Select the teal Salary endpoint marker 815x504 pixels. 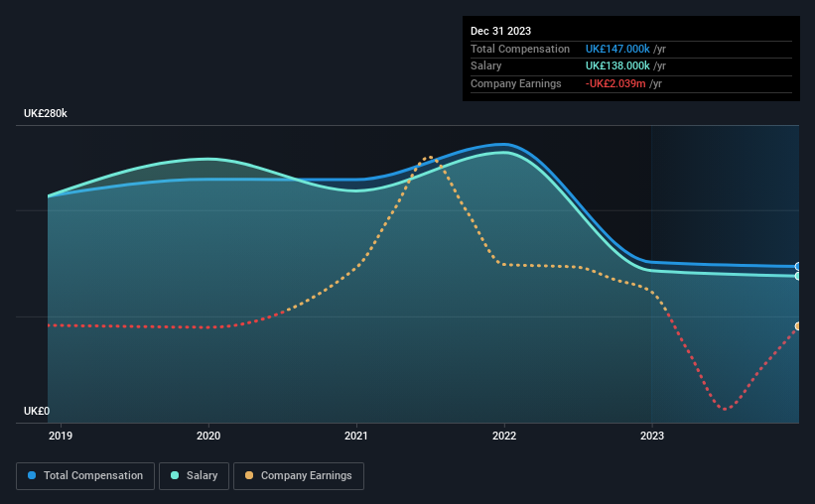coord(798,276)
